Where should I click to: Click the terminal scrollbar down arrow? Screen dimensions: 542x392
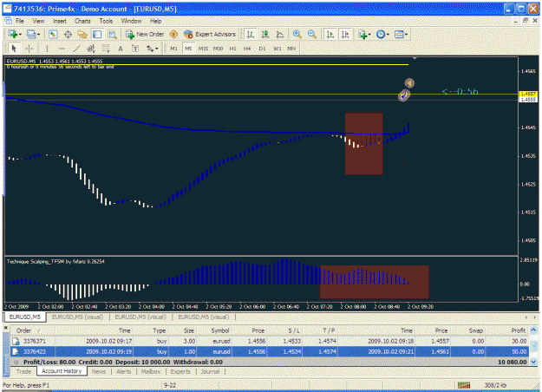[x=533, y=362]
